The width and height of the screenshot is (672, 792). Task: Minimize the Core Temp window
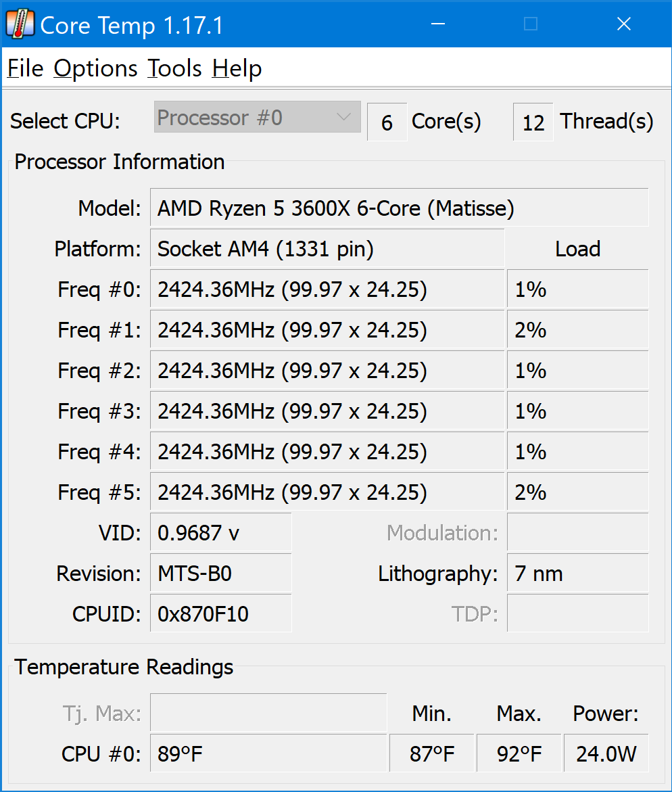tap(437, 24)
